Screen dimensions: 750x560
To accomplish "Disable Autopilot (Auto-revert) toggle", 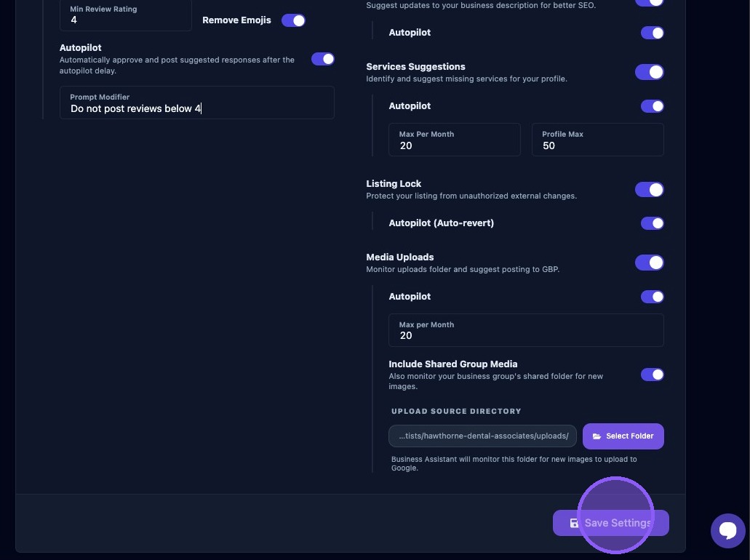I will pos(653,223).
